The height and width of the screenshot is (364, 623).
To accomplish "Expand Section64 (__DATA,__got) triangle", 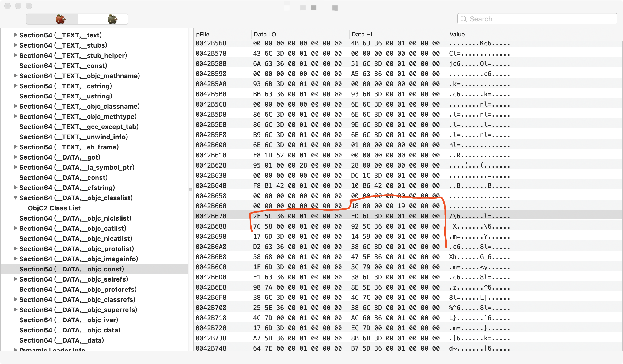I will pyautogui.click(x=15, y=157).
